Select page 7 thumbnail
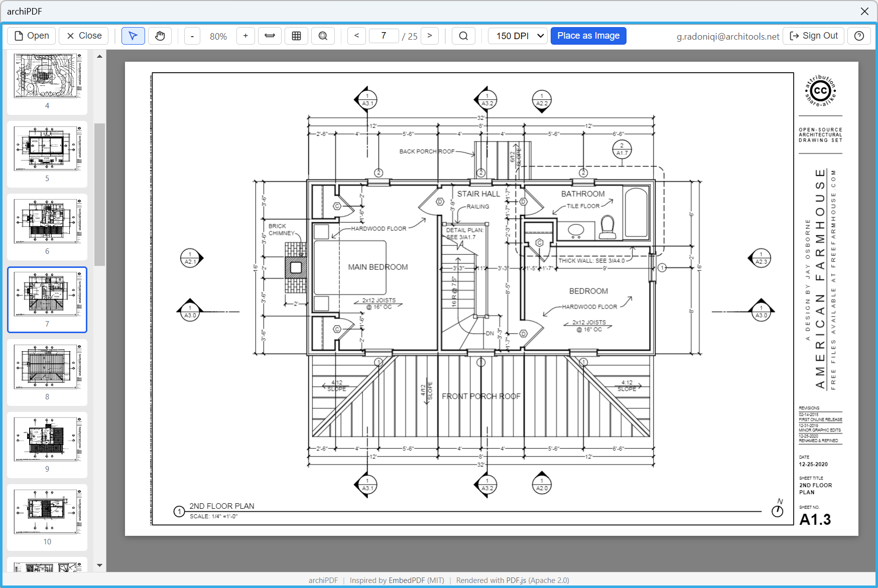Image resolution: width=878 pixels, height=588 pixels. click(x=47, y=300)
